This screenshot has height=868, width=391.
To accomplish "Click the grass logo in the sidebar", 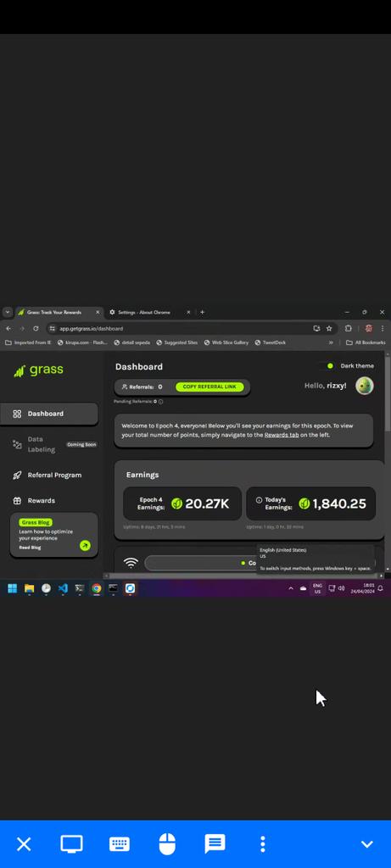I will tap(39, 370).
